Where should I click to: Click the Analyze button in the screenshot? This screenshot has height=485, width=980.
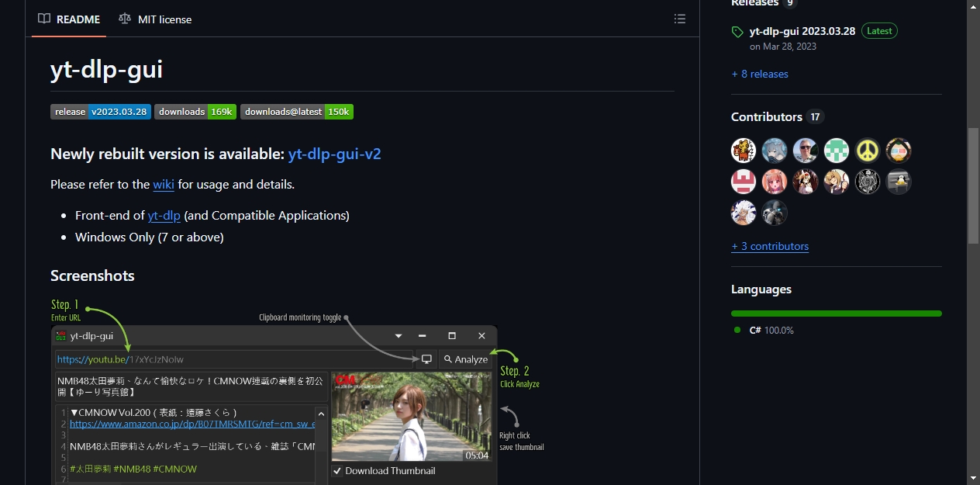coord(466,359)
